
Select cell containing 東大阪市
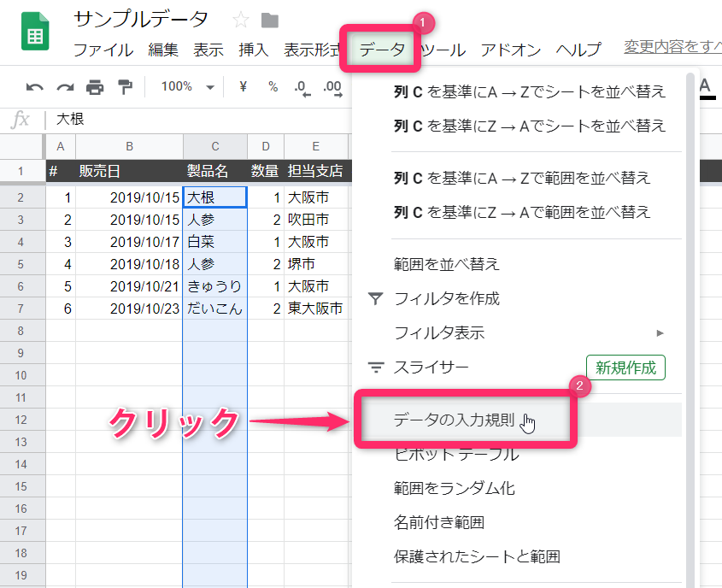point(316,308)
